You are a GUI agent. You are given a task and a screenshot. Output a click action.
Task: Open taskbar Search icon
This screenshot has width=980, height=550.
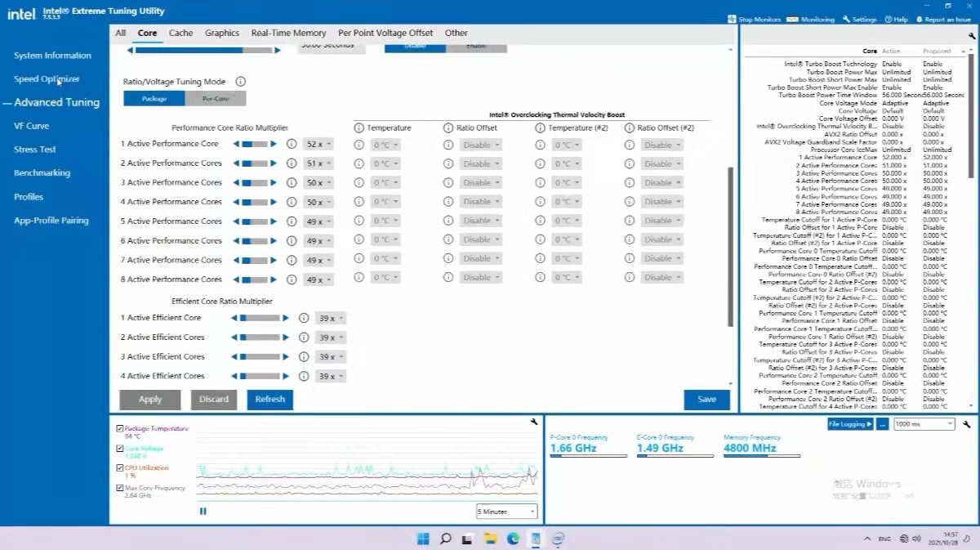446,539
